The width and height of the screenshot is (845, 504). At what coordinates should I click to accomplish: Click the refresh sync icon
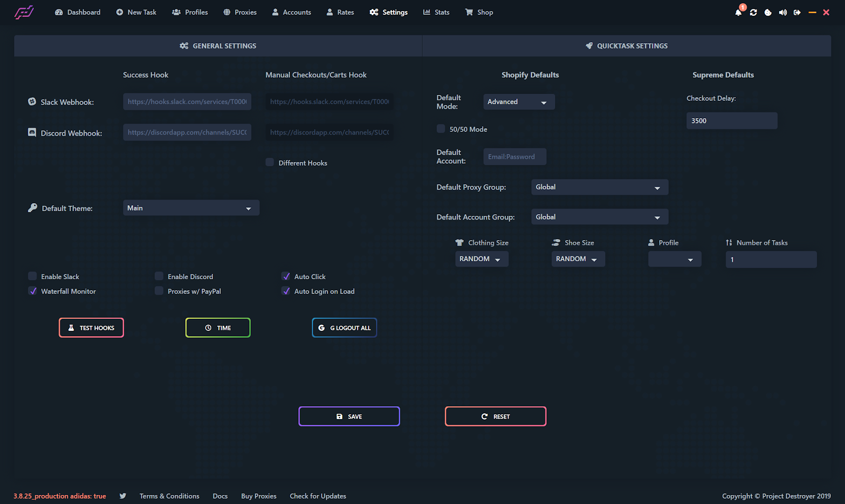(x=753, y=13)
